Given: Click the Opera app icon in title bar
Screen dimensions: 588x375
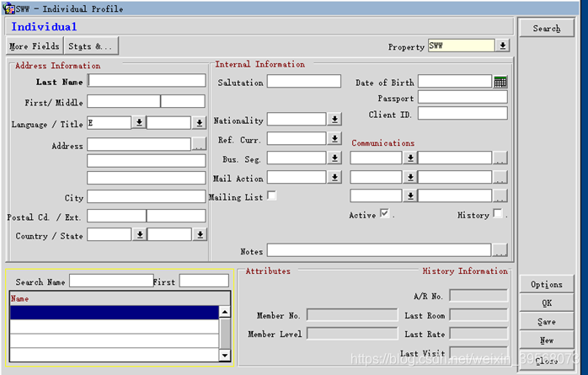Looking at the screenshot, I should tap(8, 8).
